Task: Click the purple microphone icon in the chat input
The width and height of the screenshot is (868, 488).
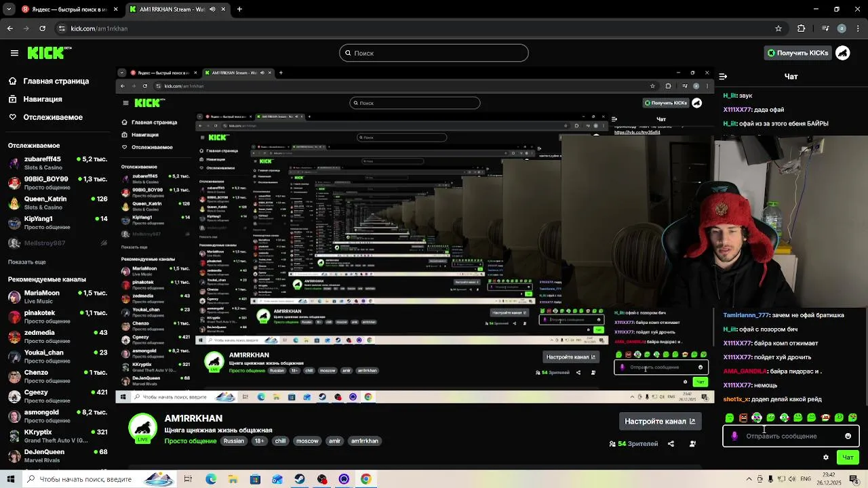Action: [734, 436]
